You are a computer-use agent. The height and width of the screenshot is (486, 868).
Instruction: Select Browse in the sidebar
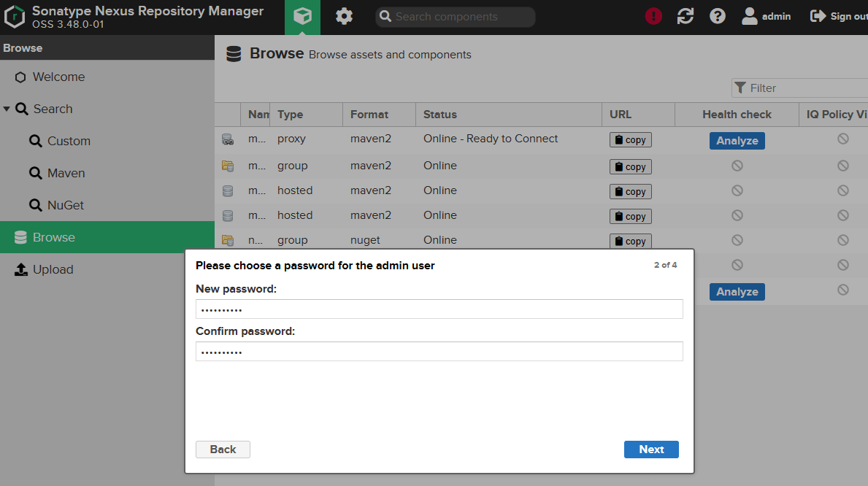click(107, 237)
